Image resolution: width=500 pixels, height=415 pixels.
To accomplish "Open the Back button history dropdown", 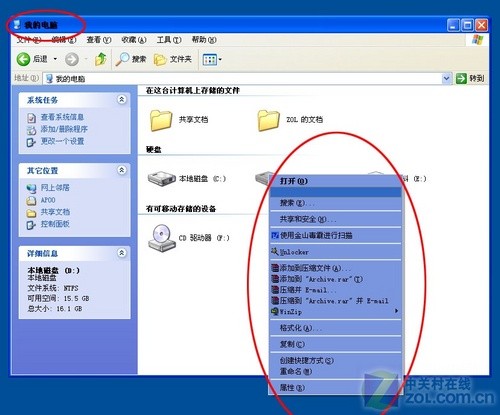I will click(x=55, y=59).
